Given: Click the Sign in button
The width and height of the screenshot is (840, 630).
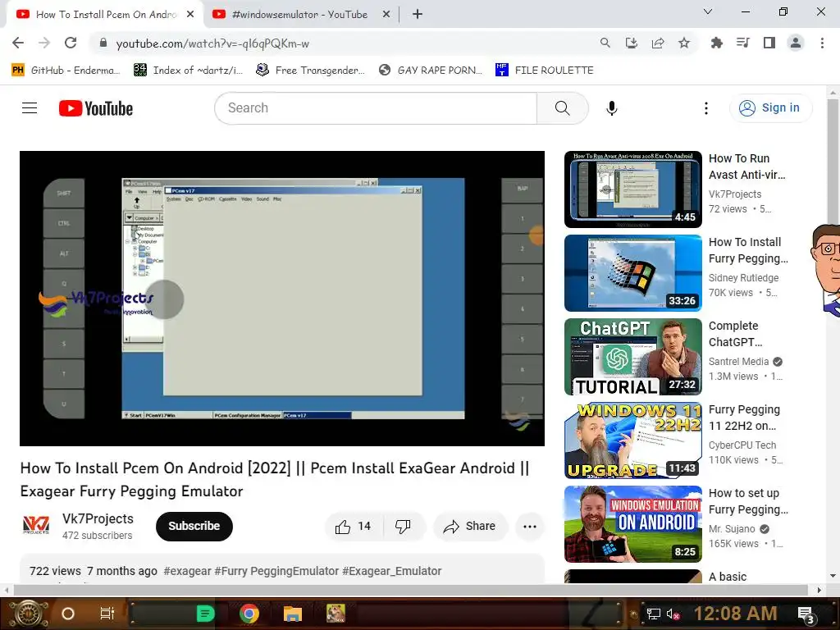Looking at the screenshot, I should click(x=770, y=107).
